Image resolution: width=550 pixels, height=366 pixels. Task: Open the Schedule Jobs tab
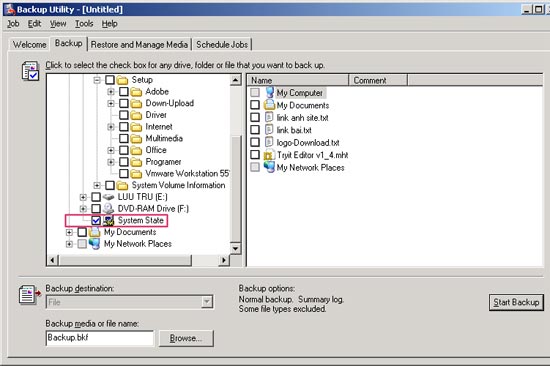click(222, 45)
